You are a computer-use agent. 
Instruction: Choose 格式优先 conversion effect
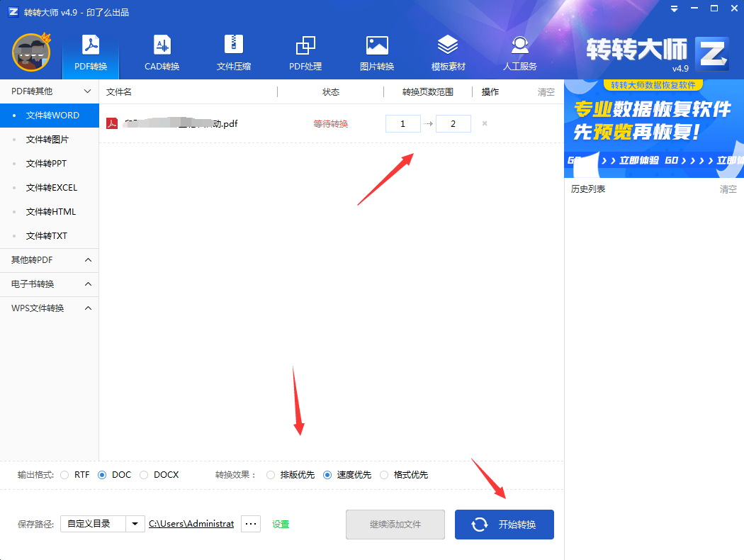click(384, 474)
